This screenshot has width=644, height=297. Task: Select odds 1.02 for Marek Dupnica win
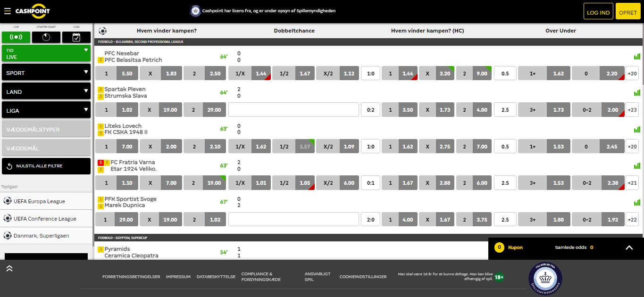pos(205,219)
